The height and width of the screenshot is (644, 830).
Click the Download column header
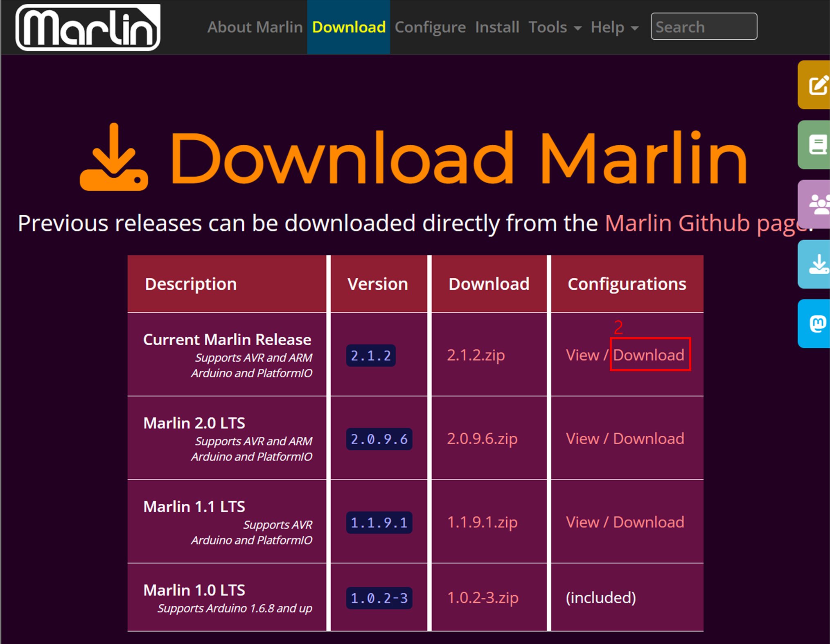(489, 284)
